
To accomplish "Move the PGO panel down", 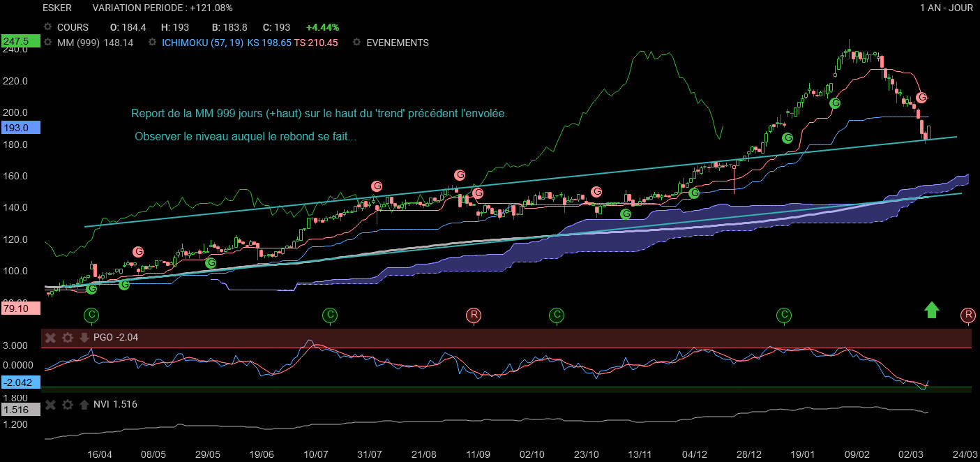I will tap(84, 338).
